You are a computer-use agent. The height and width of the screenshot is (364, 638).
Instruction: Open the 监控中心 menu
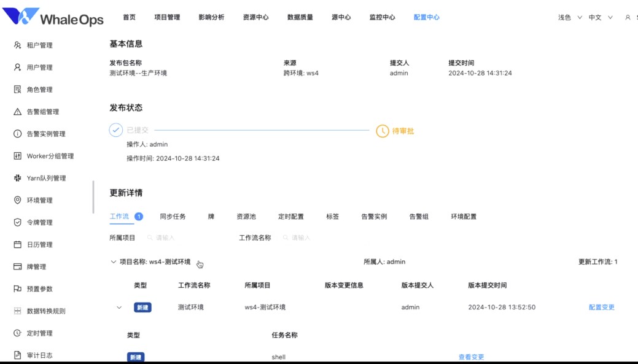(384, 17)
